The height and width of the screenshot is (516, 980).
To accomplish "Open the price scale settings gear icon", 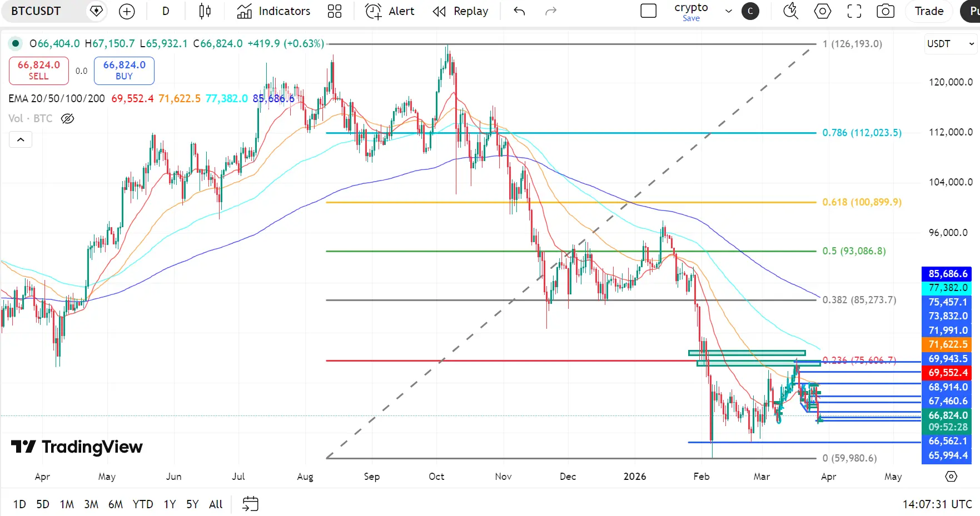I will (x=951, y=477).
